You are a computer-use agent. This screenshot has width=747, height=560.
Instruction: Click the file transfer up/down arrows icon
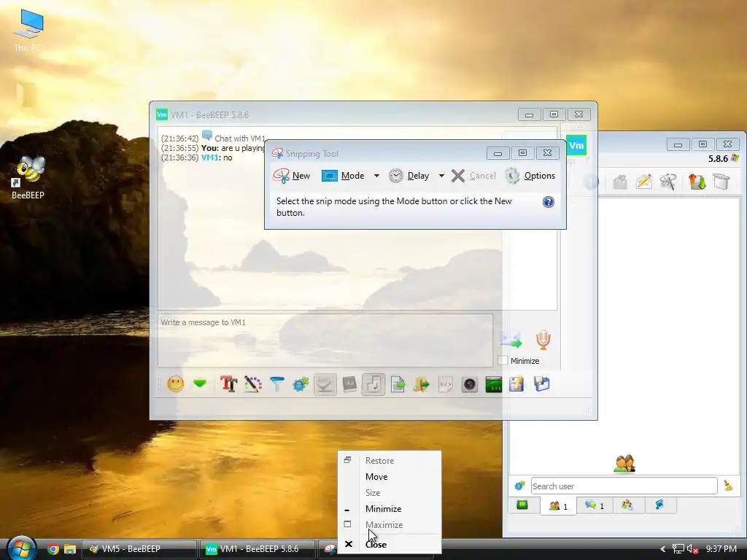[697, 182]
